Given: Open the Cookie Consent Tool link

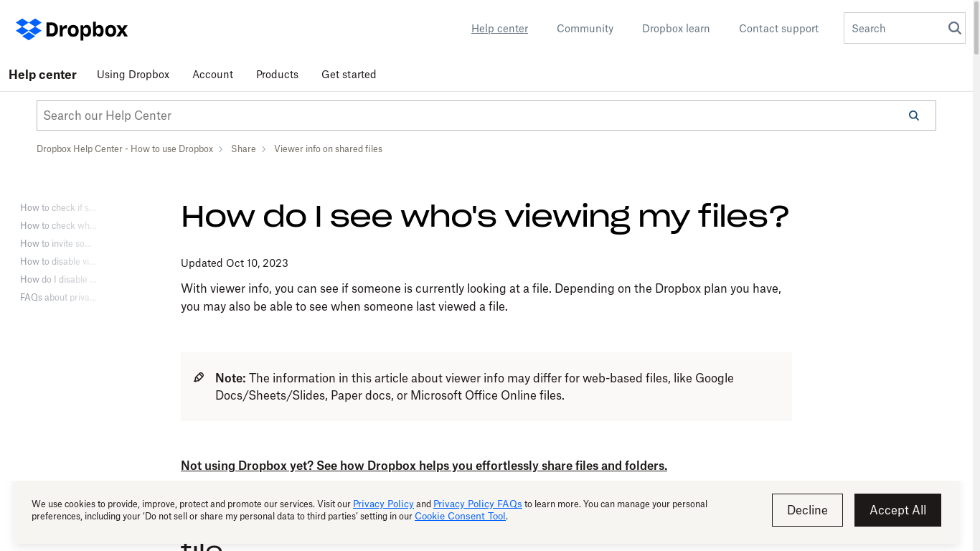Looking at the screenshot, I should pyautogui.click(x=460, y=516).
